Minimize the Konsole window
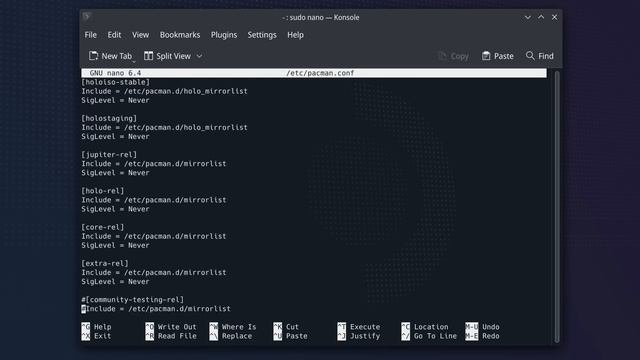Screen dimensions: 640x360 click(528, 17)
